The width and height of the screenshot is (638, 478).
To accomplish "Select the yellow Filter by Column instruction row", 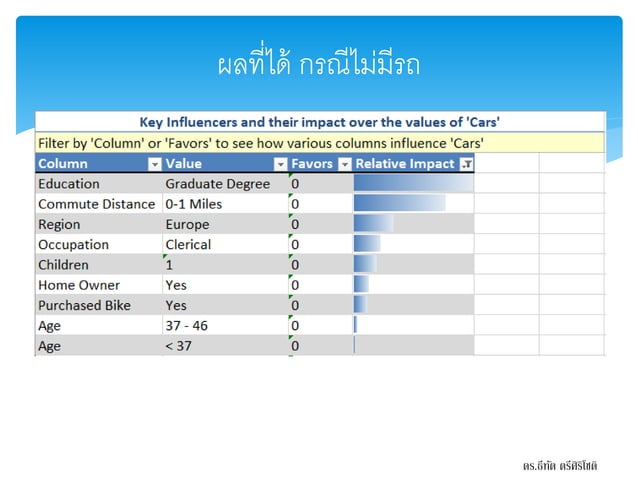I will coord(320,143).
